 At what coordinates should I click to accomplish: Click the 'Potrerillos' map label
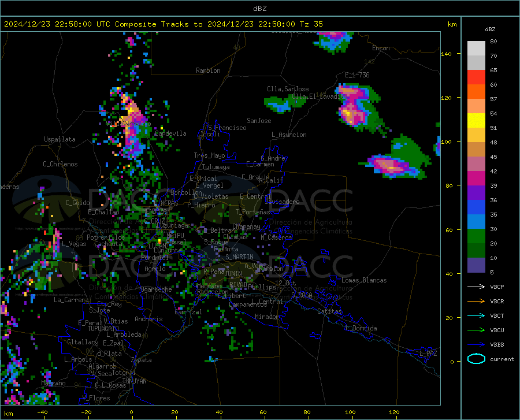coord(106,237)
